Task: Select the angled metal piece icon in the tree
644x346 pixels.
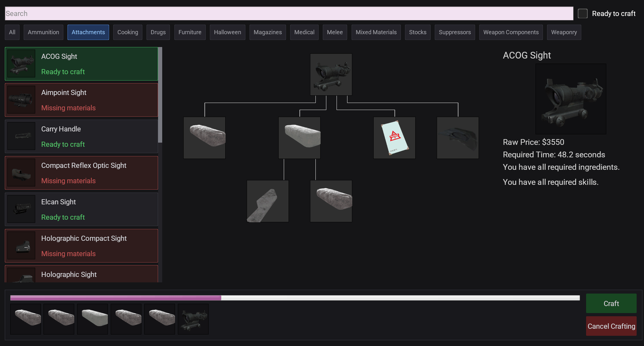Action: pyautogui.click(x=267, y=201)
